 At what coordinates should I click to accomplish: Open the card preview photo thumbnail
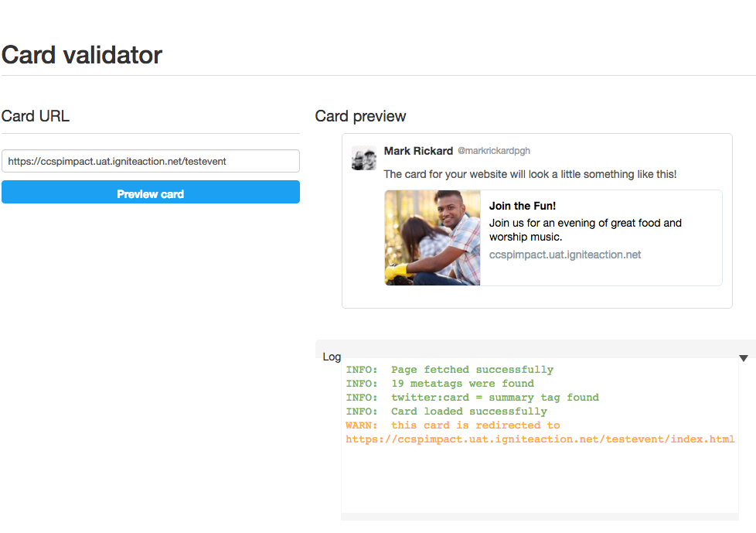432,237
